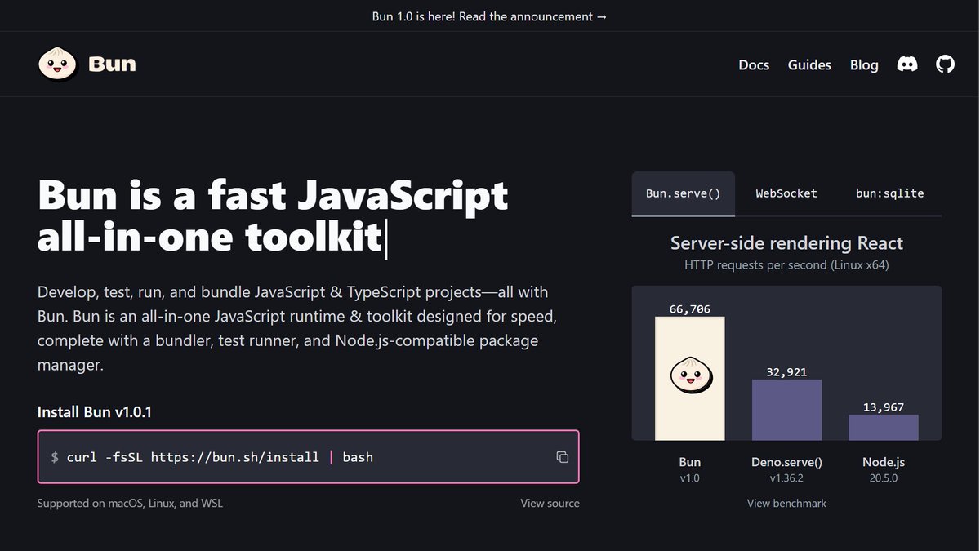Click the Node.js axis label
Screen dimensions: 980x551
tap(884, 462)
